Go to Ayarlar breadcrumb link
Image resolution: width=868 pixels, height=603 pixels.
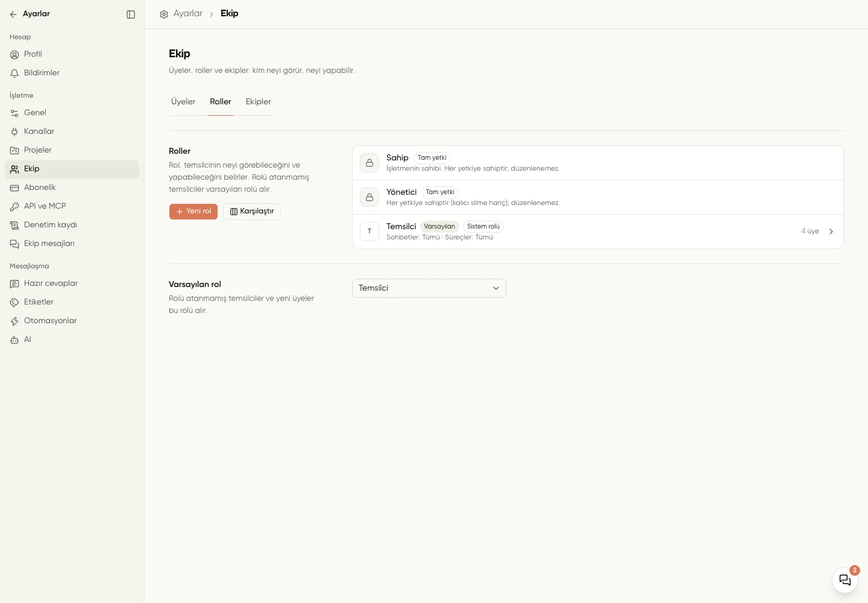(x=188, y=13)
